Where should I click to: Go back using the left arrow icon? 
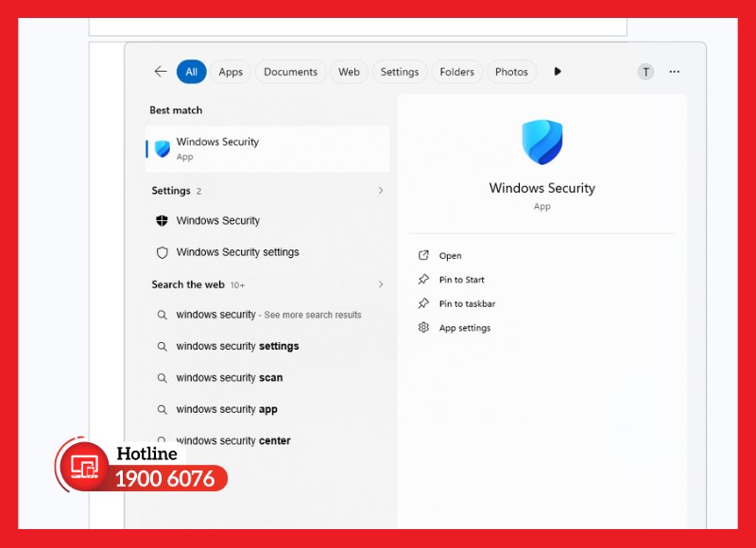(x=161, y=72)
